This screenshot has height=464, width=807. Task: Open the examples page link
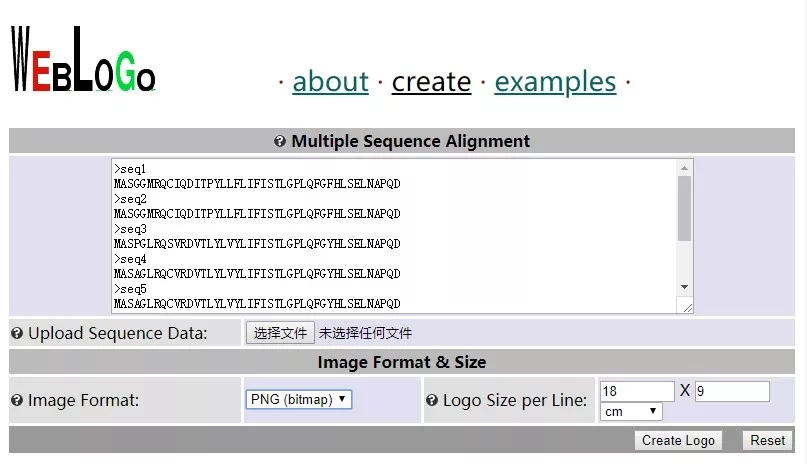(x=555, y=82)
